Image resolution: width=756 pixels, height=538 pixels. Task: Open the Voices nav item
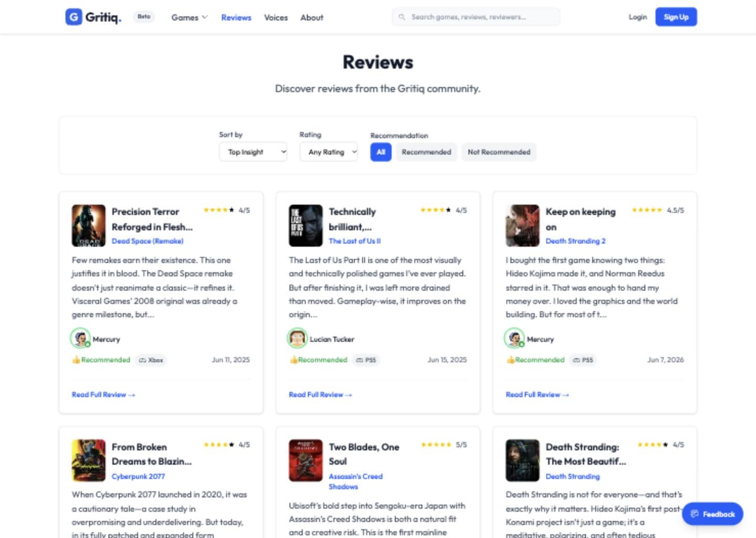point(276,17)
